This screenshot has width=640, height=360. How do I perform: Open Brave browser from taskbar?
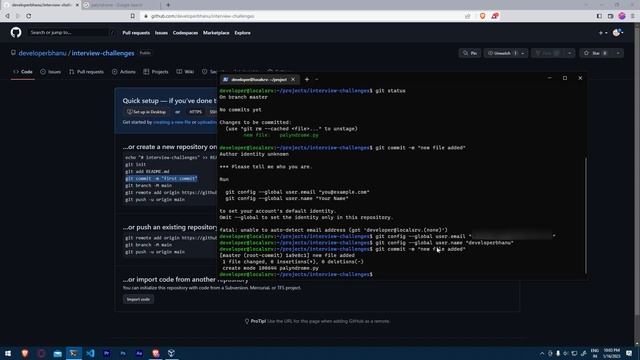tap(24, 353)
